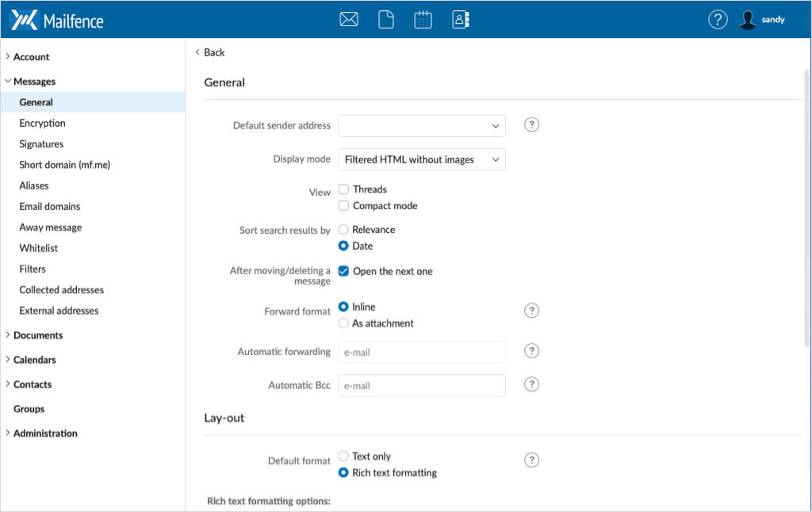
Task: Open the Encryption settings item
Action: point(42,124)
